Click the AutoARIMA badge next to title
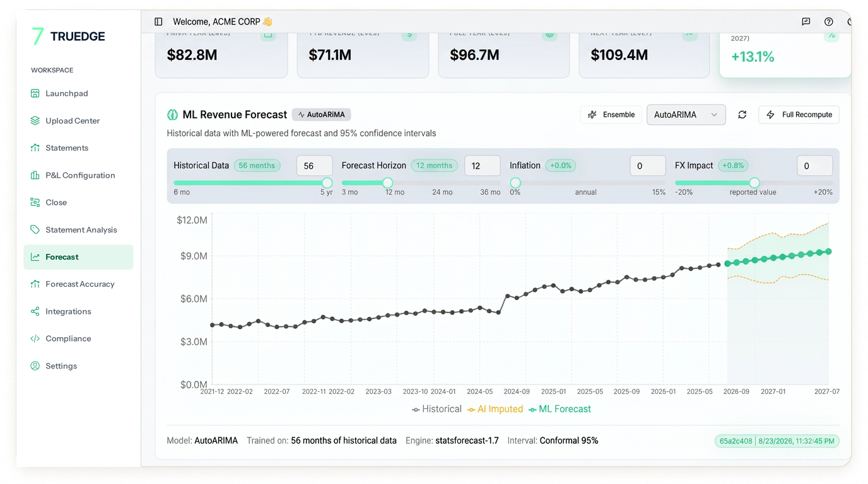The image size is (868, 484). [x=321, y=115]
